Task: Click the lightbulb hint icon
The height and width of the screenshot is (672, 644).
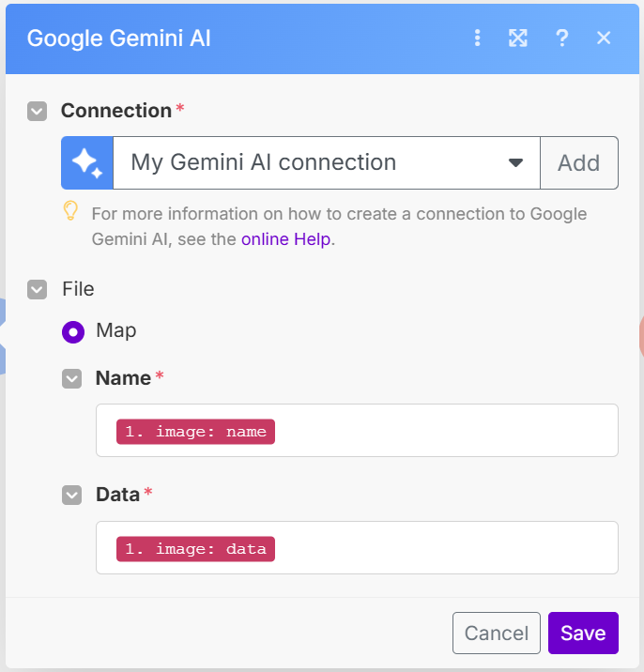Action: coord(70,212)
